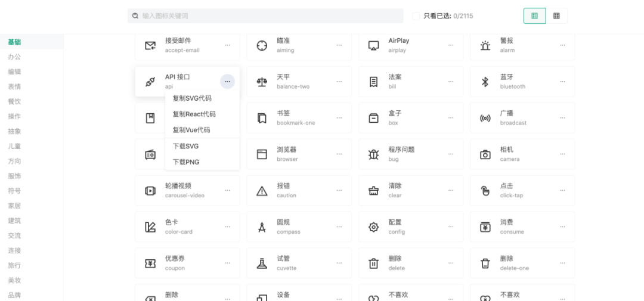Click the aiming crosshair icon
The image size is (644, 301).
(x=262, y=45)
